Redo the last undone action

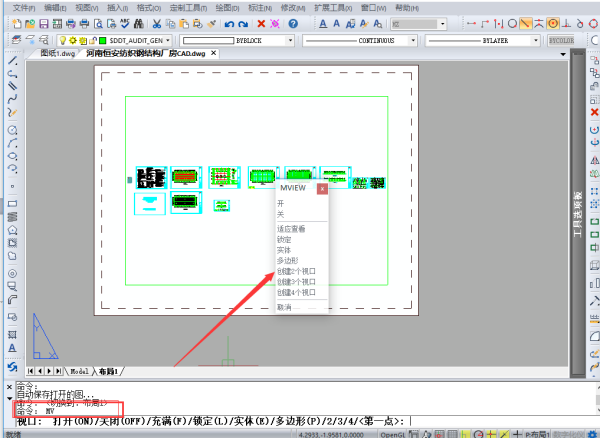pyautogui.click(x=243, y=24)
